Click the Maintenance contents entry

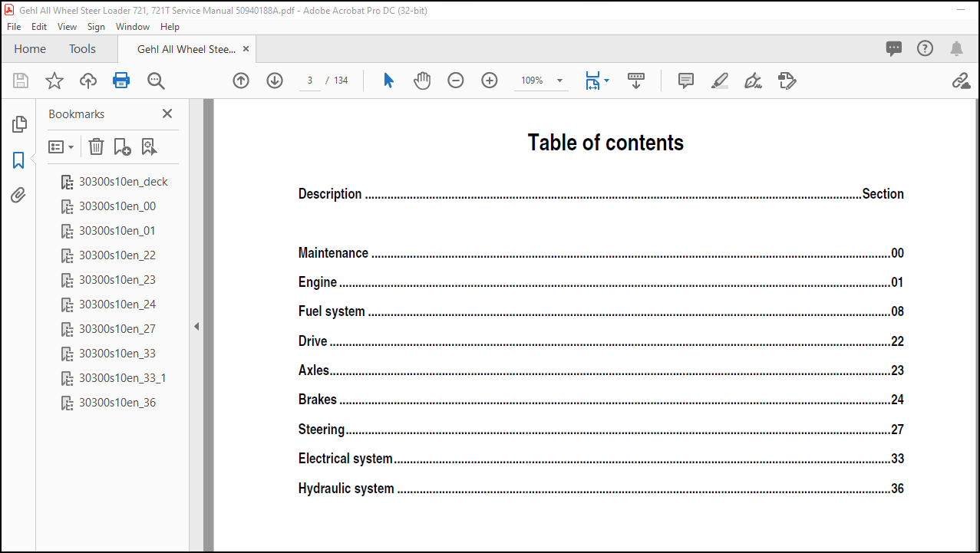601,253
